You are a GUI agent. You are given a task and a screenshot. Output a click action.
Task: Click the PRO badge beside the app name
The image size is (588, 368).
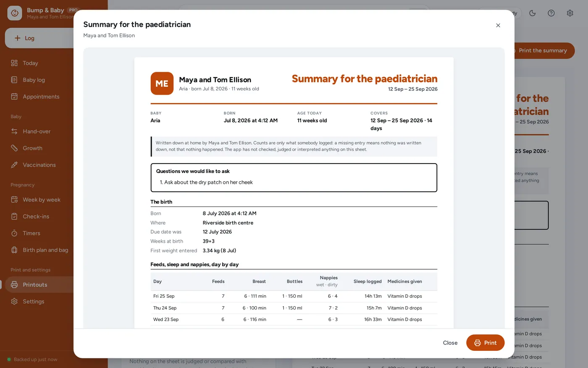(x=73, y=10)
